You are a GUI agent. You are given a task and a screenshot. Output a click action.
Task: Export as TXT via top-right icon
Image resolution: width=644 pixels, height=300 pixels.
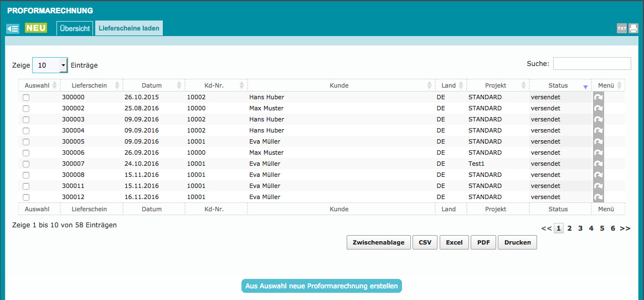622,29
